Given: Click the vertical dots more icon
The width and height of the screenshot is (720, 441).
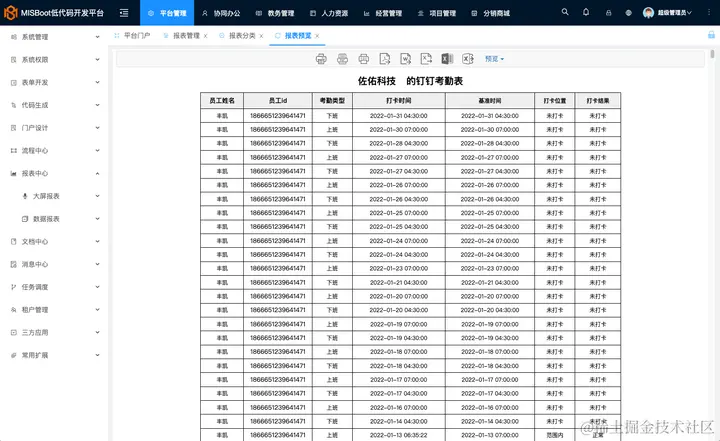Looking at the screenshot, I should click(x=710, y=13).
